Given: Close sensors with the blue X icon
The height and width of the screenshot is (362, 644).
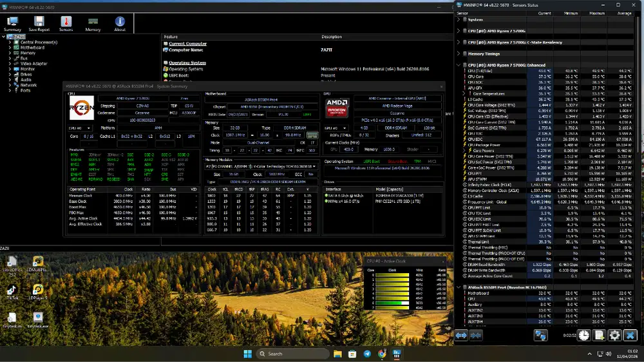Looking at the screenshot, I should [630, 336].
